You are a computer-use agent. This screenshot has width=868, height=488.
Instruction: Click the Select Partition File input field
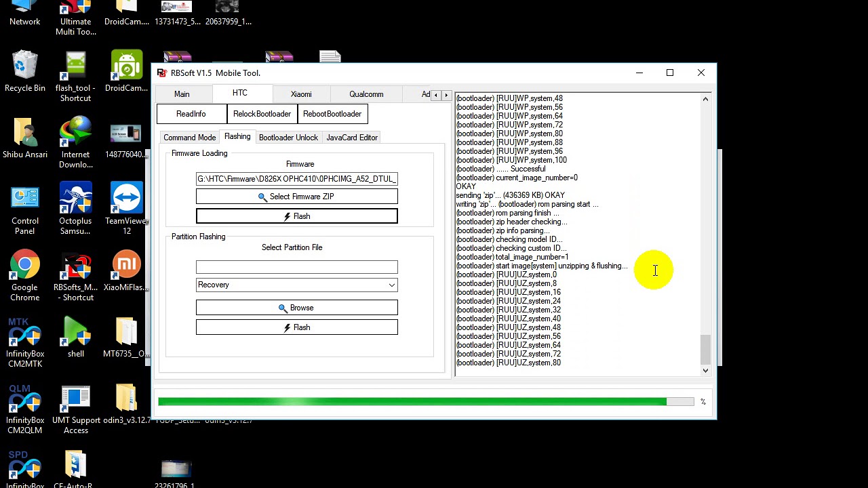pyautogui.click(x=297, y=267)
